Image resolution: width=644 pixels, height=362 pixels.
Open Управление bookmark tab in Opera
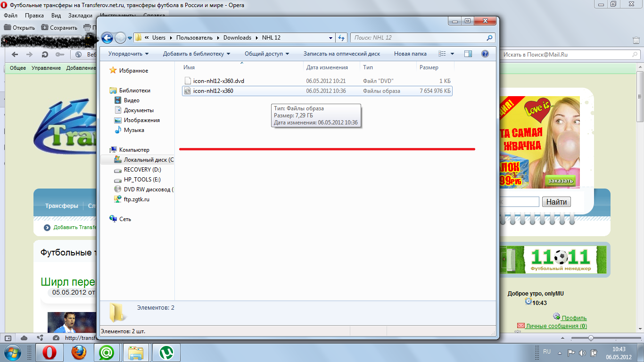point(46,68)
